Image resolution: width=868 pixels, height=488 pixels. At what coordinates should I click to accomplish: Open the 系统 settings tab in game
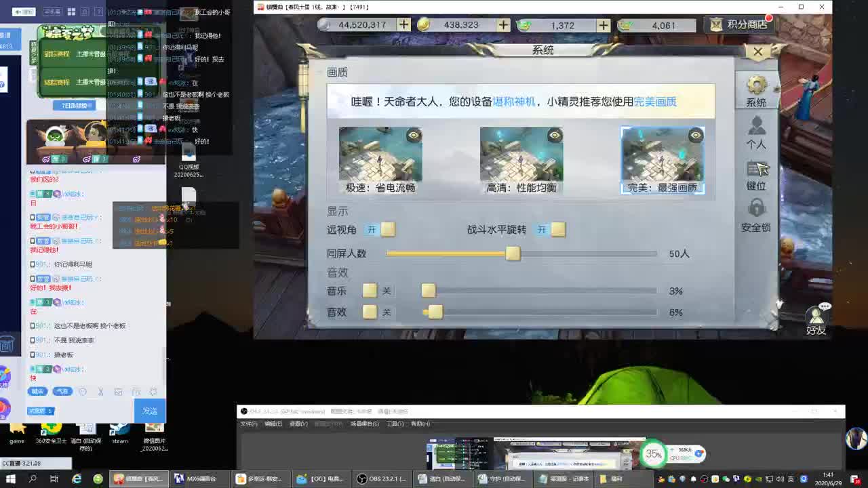756,91
